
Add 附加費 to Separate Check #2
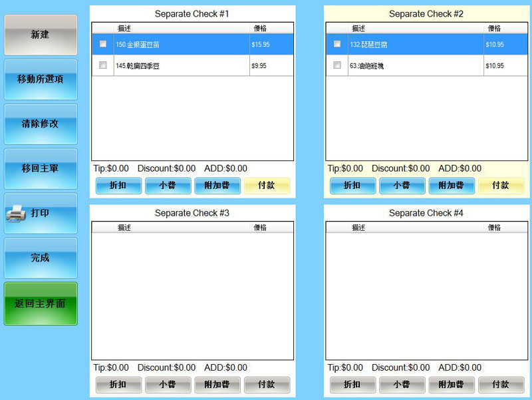click(x=451, y=186)
